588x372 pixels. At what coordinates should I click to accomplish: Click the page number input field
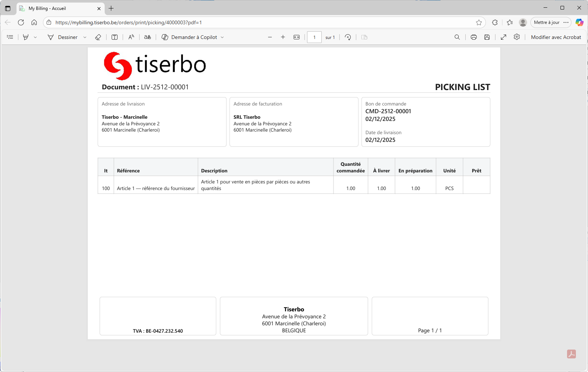tap(314, 37)
